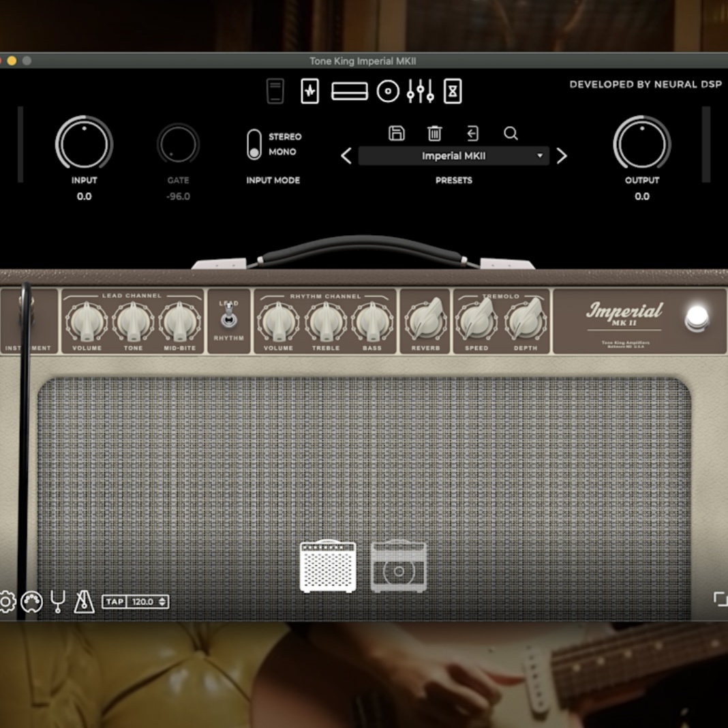Toggle the metronome icon
Image resolution: width=728 pixels, height=728 pixels.
coord(84,602)
